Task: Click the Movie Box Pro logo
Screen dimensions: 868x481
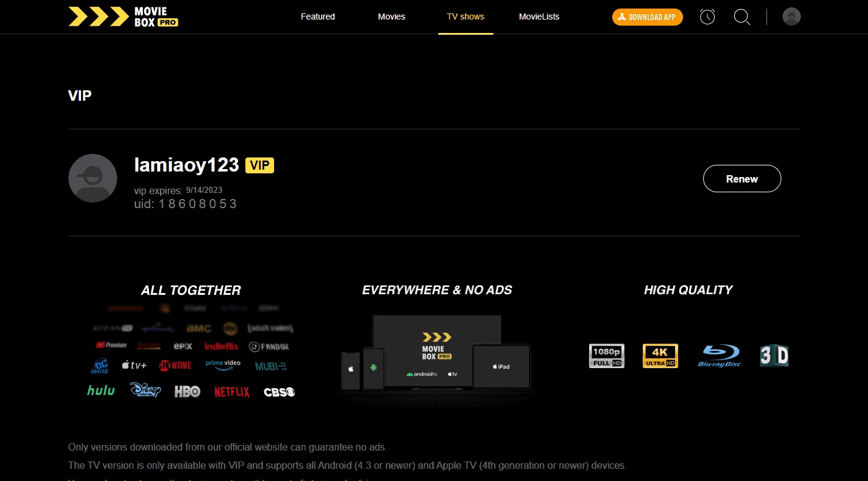Action: coord(123,16)
